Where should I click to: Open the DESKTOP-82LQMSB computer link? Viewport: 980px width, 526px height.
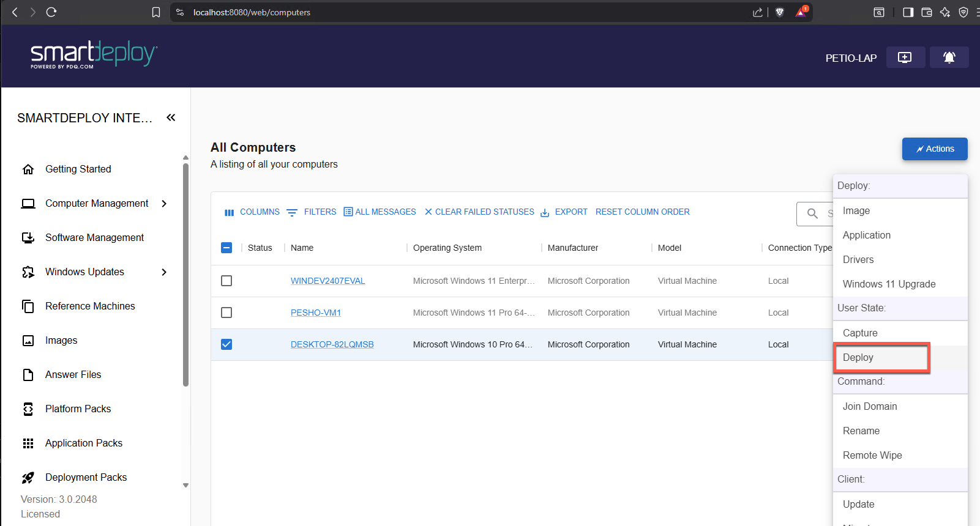tap(332, 344)
